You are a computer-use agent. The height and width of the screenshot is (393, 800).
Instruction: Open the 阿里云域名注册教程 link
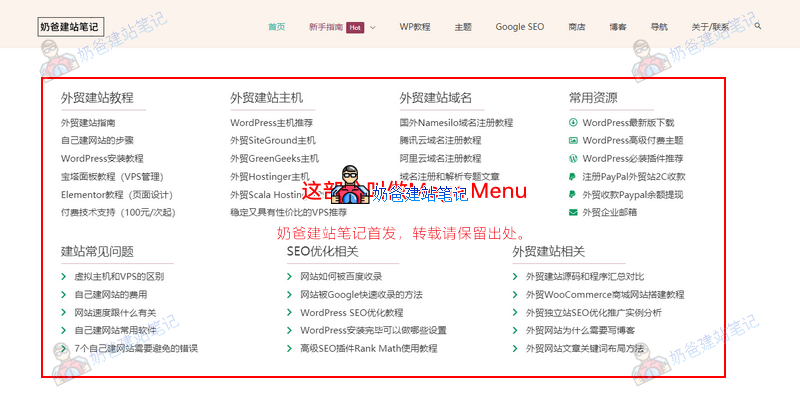[440, 158]
